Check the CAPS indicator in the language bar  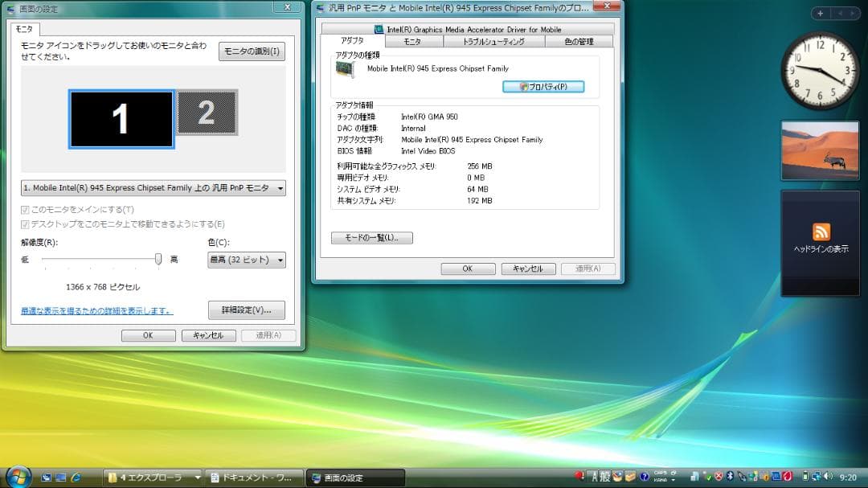click(658, 474)
